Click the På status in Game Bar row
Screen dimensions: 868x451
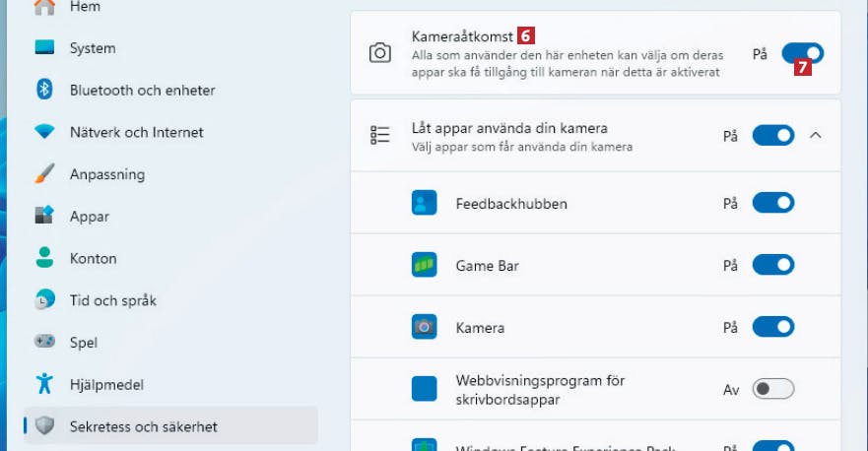click(730, 266)
